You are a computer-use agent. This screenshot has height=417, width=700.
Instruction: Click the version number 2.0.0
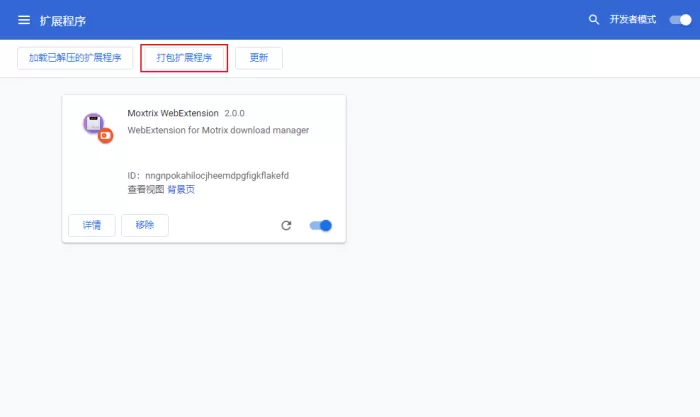point(234,113)
